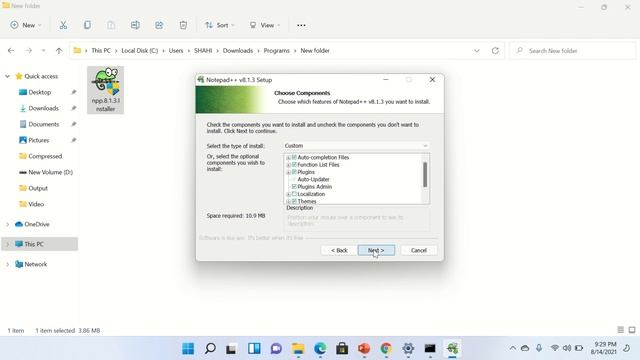Click the Copy icon in Explorer toolbar
This screenshot has width=640, height=360.
(87, 25)
